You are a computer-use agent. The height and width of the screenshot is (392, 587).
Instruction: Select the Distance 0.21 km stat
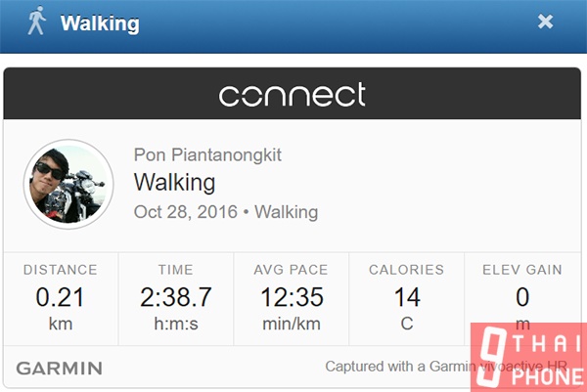pos(61,298)
